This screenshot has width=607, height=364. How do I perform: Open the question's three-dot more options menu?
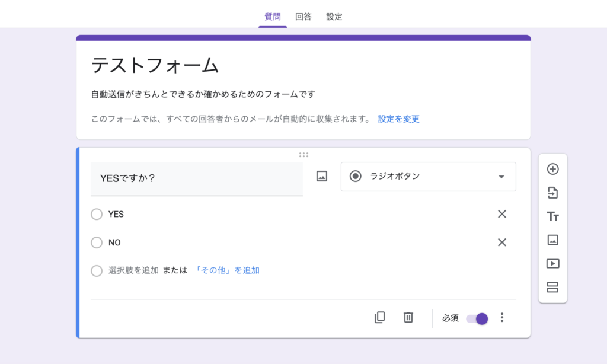[x=502, y=318]
